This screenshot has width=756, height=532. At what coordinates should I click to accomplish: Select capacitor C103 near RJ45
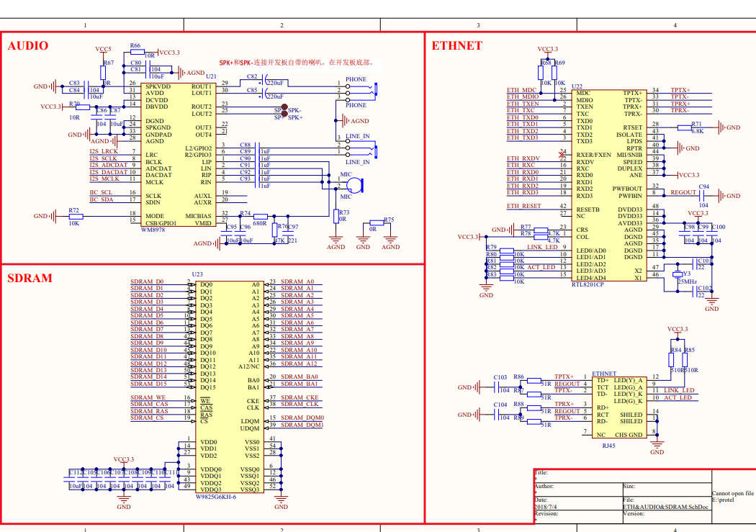497,387
